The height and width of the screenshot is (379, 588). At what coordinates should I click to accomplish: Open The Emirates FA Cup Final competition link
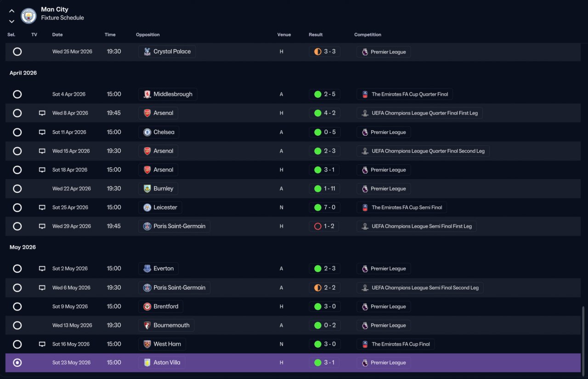coord(396,344)
